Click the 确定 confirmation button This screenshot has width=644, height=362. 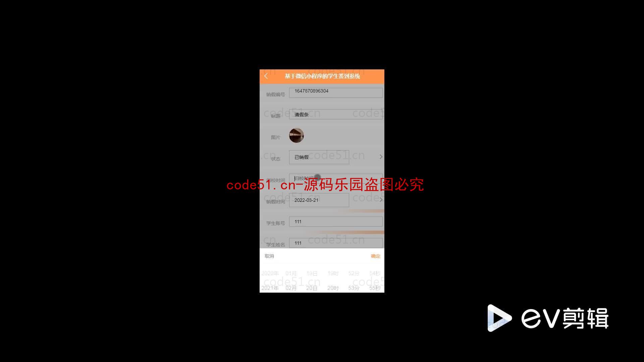375,255
